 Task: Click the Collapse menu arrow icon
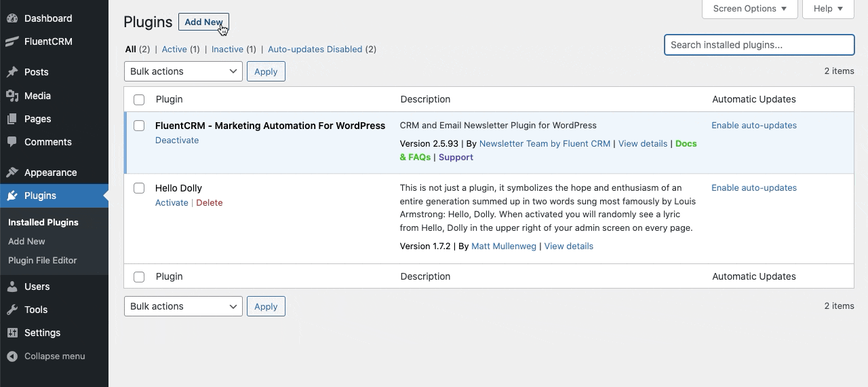click(12, 356)
